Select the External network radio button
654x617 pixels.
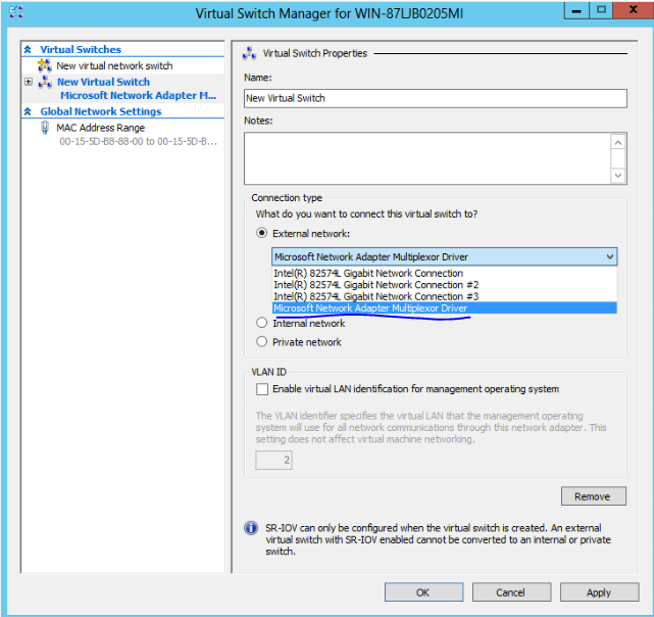pyautogui.click(x=262, y=233)
